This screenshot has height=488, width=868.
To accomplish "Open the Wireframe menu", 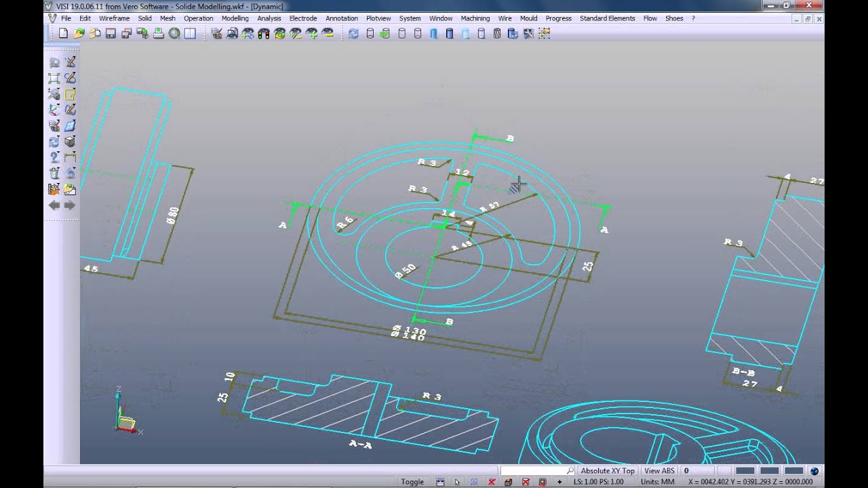I will [x=114, y=18].
